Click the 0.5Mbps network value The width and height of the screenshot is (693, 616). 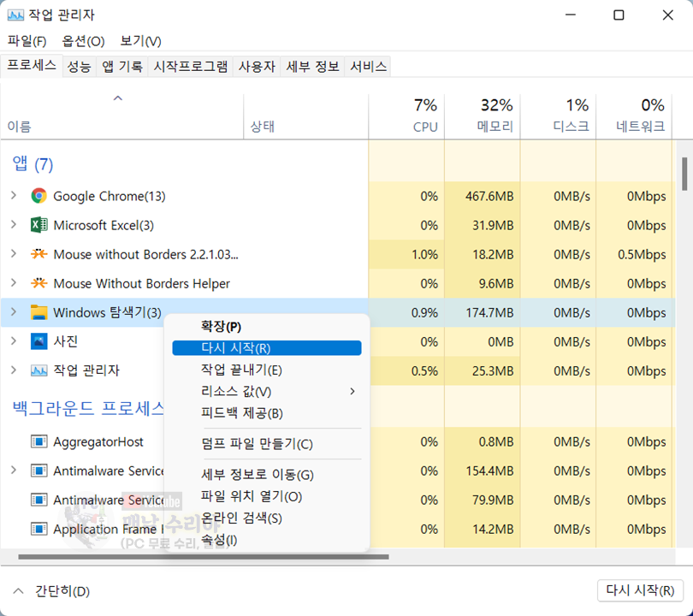(642, 255)
